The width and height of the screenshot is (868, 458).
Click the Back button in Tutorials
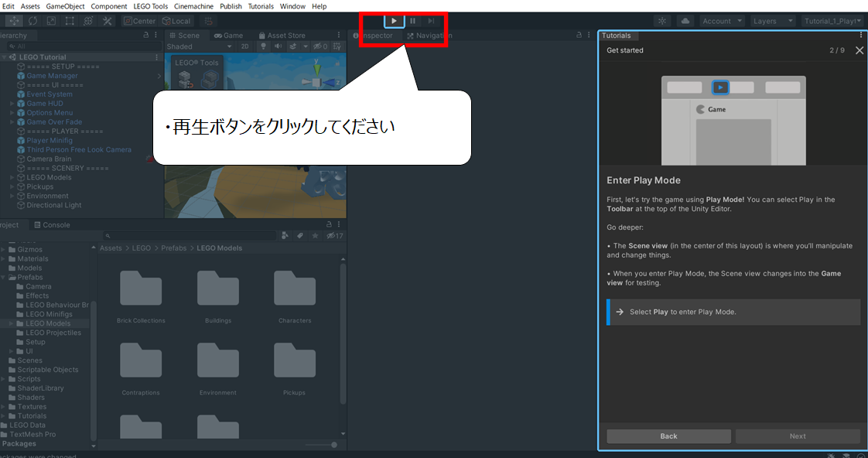[668, 436]
